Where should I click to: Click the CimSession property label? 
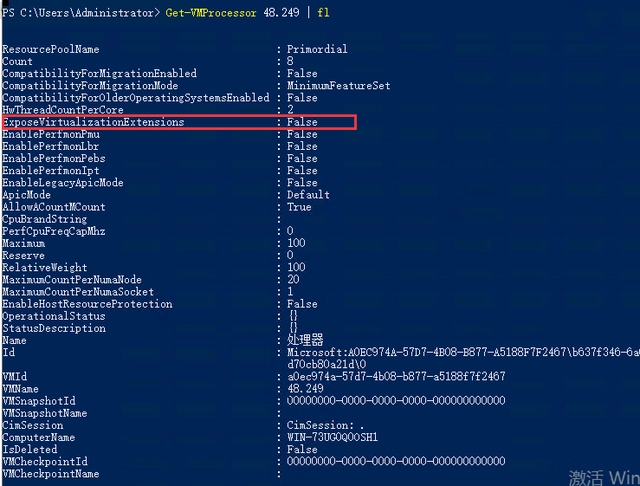pos(32,425)
